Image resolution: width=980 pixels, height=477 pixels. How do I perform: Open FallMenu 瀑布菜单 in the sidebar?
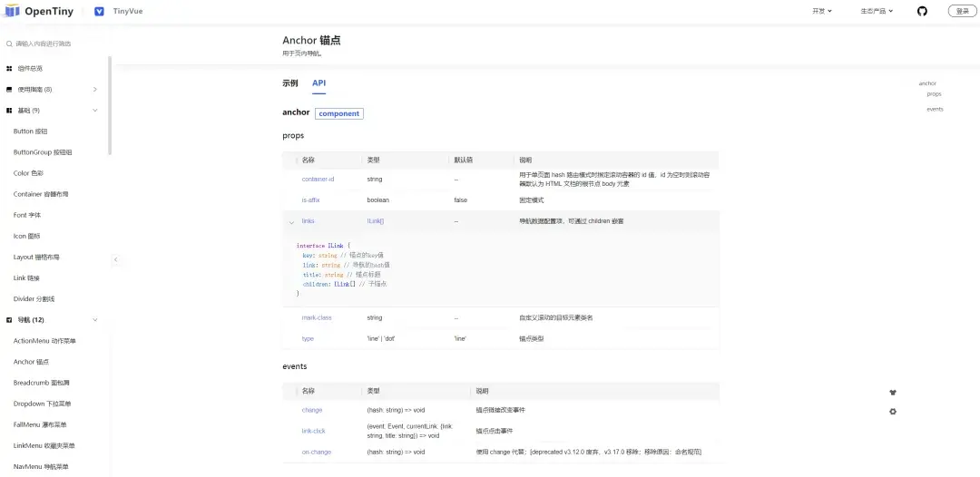click(x=40, y=425)
